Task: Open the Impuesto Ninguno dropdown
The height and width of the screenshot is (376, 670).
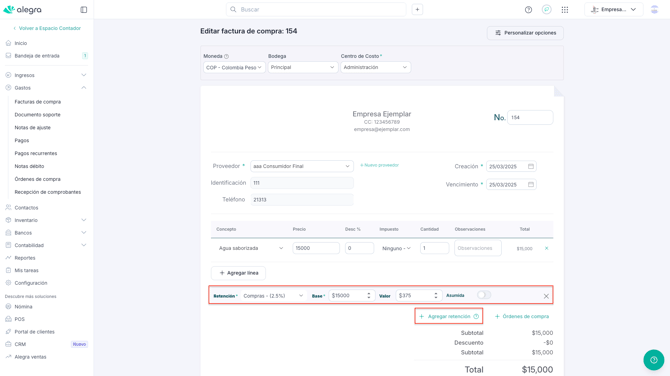Action: coord(396,248)
